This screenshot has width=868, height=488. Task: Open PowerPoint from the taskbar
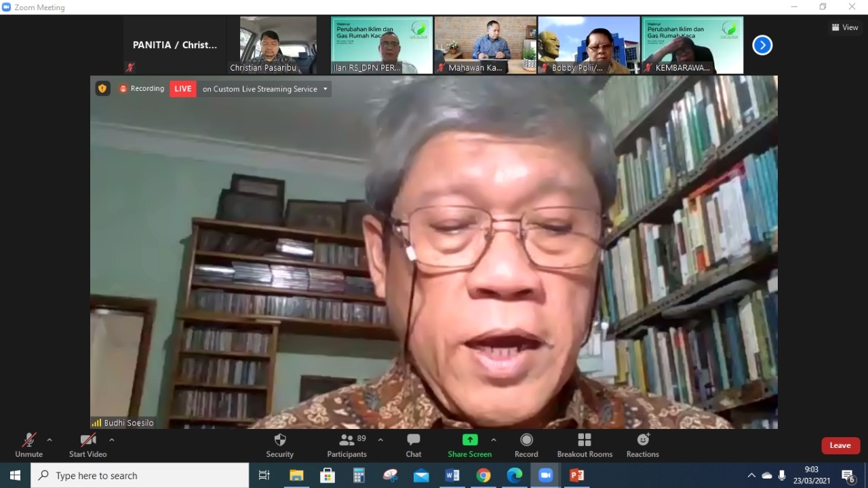[x=577, y=476]
